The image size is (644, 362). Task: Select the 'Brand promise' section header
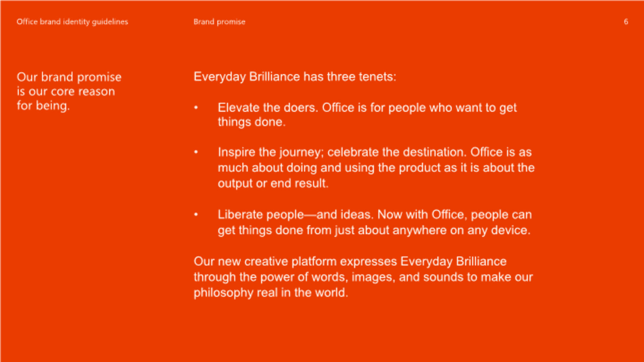(219, 22)
